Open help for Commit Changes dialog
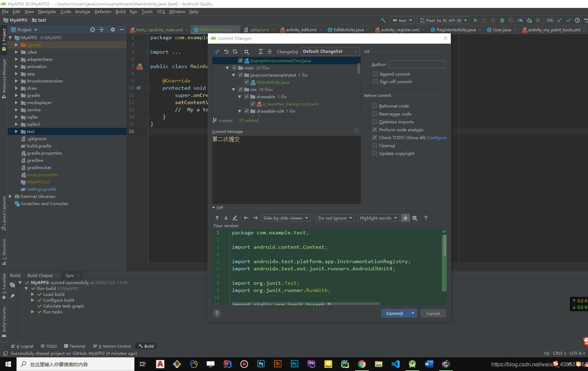Image resolution: width=588 pixels, height=371 pixels. (217, 313)
